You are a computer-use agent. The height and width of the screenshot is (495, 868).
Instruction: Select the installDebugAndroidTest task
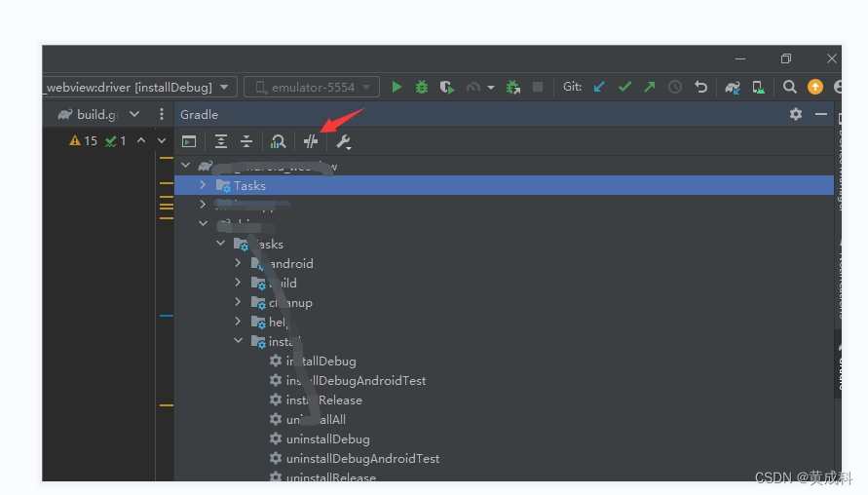click(x=356, y=380)
